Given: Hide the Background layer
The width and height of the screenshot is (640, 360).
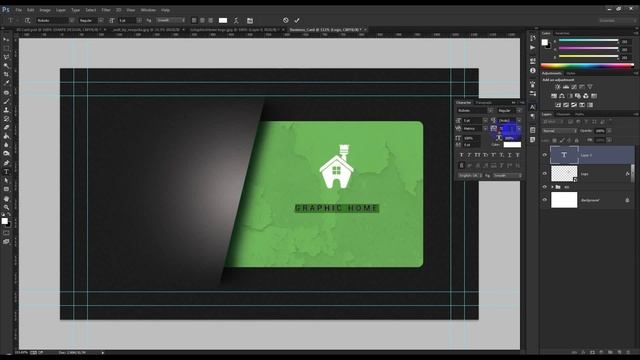Looking at the screenshot, I should (544, 200).
